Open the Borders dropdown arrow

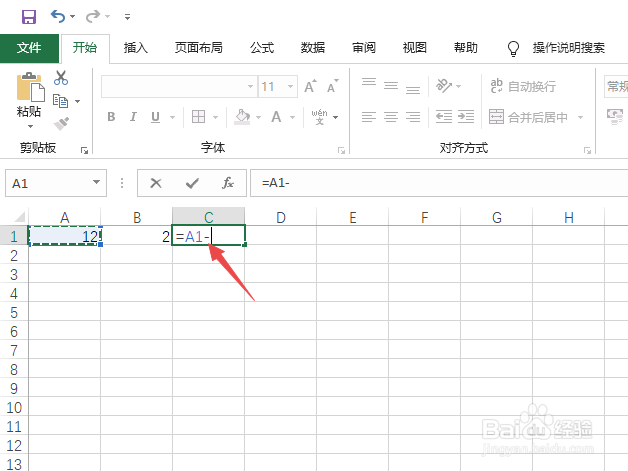point(215,117)
